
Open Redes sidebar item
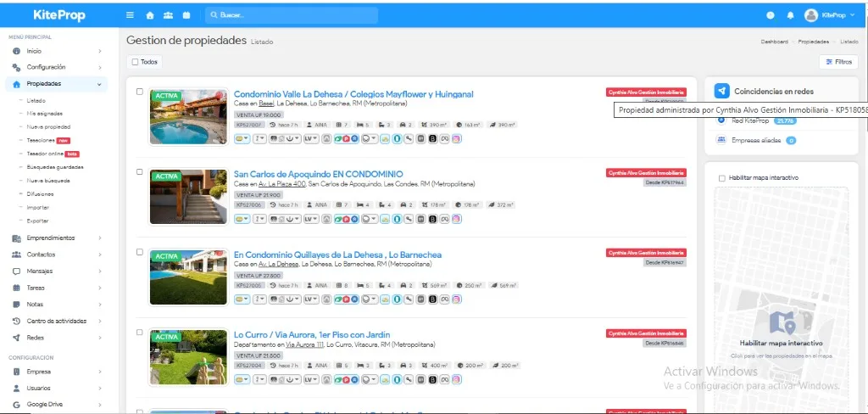(57, 338)
